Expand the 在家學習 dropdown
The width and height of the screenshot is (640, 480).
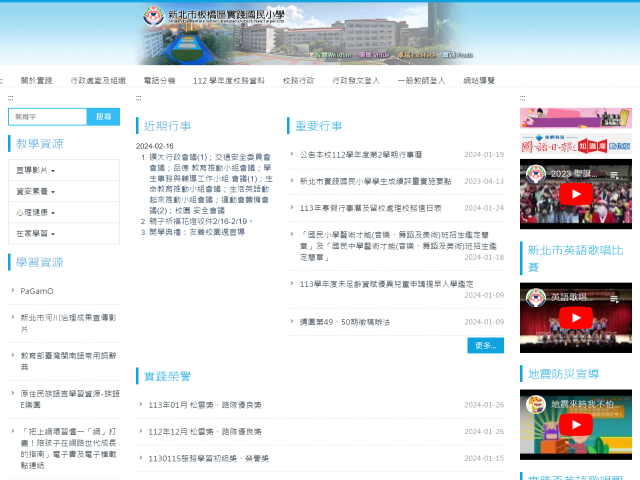tap(64, 234)
